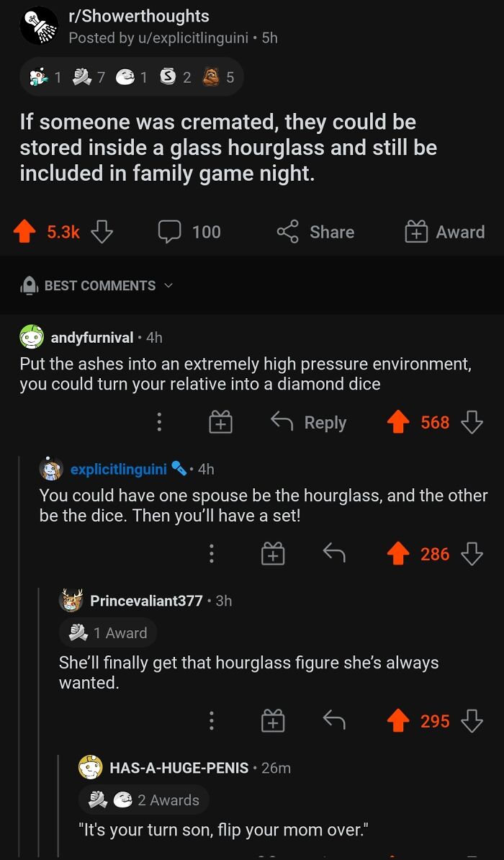Give an Award to the post
Viewport: 504px width, 860px height.
(445, 232)
